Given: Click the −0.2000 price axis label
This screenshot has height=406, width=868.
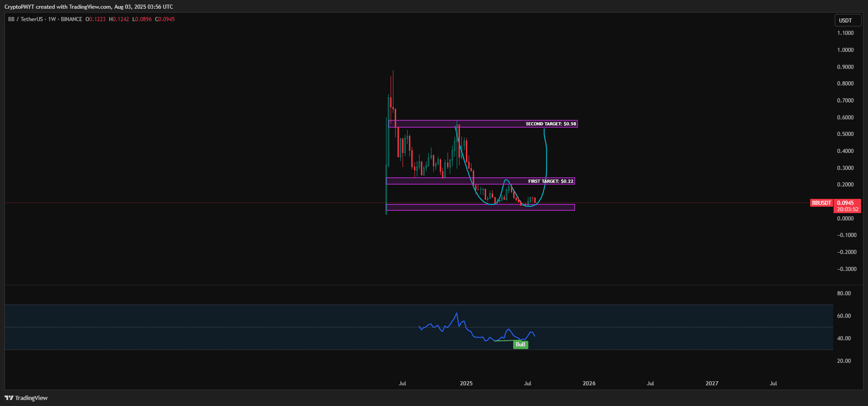Looking at the screenshot, I should pyautogui.click(x=847, y=252).
